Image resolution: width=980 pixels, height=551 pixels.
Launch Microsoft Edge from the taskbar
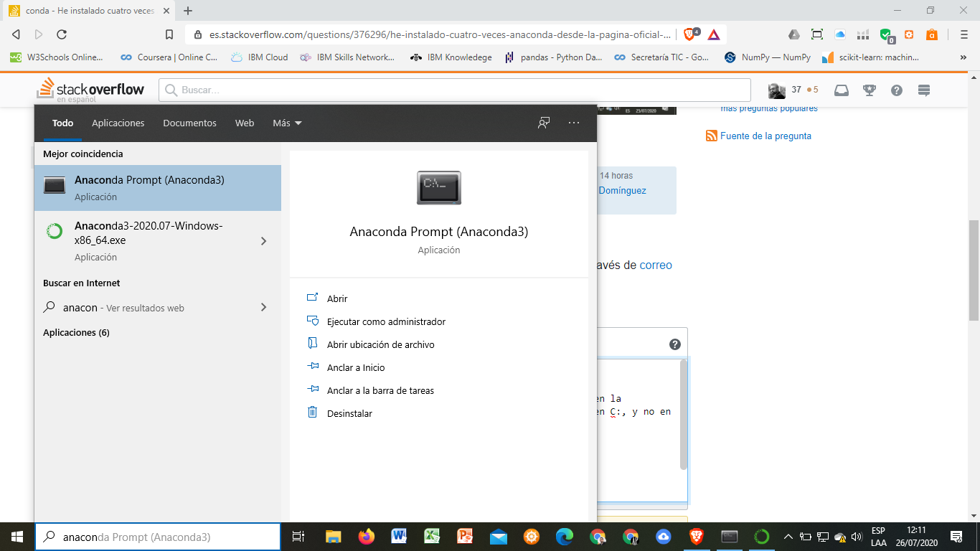click(565, 537)
